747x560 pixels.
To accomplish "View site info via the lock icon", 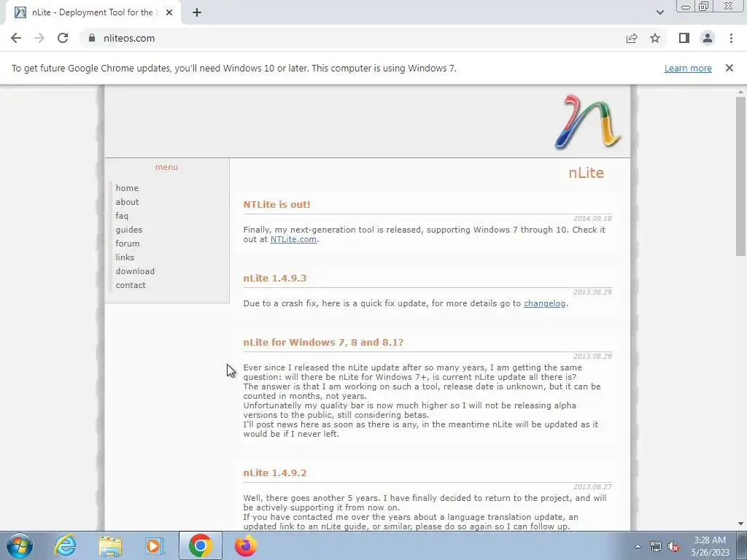I will click(x=91, y=38).
